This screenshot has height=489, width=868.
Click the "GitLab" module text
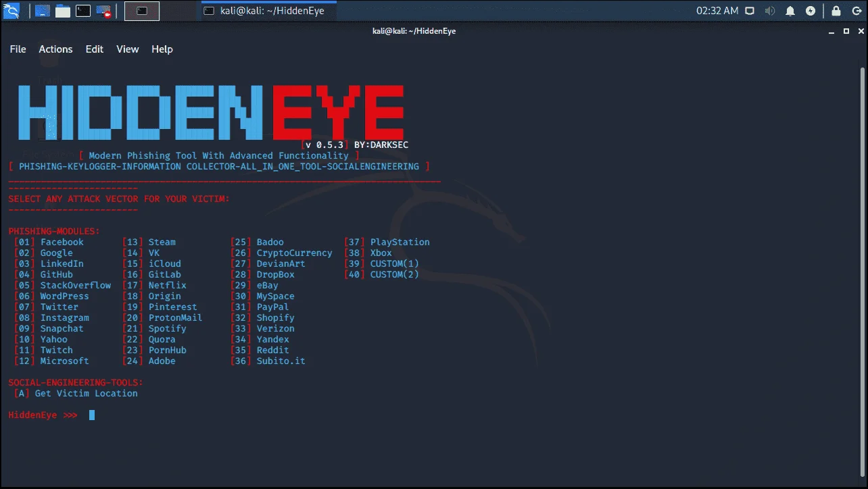[x=165, y=275]
